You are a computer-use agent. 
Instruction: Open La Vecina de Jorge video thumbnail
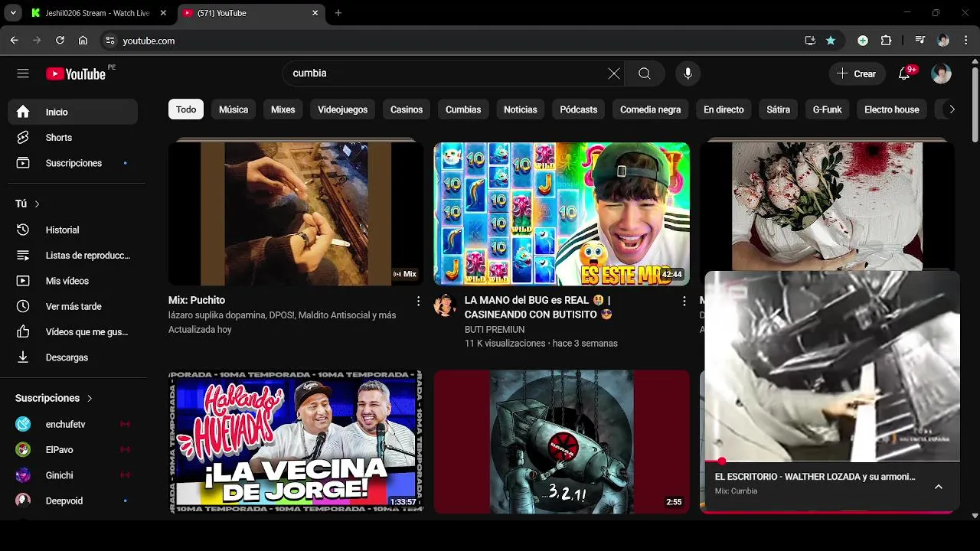click(x=296, y=442)
